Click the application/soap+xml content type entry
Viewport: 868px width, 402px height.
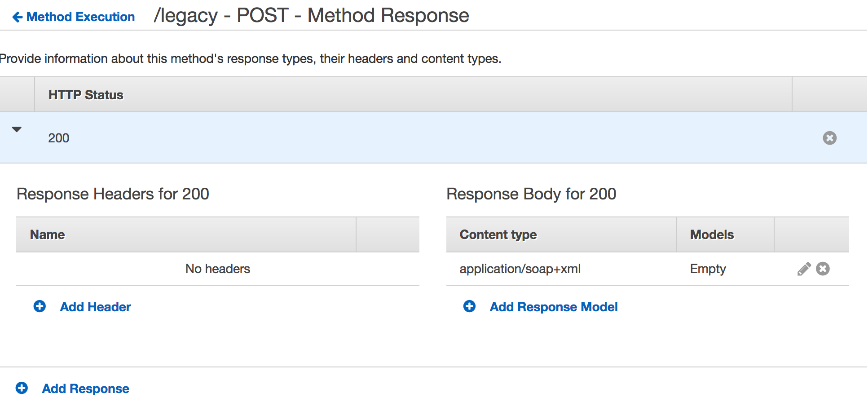coord(520,269)
